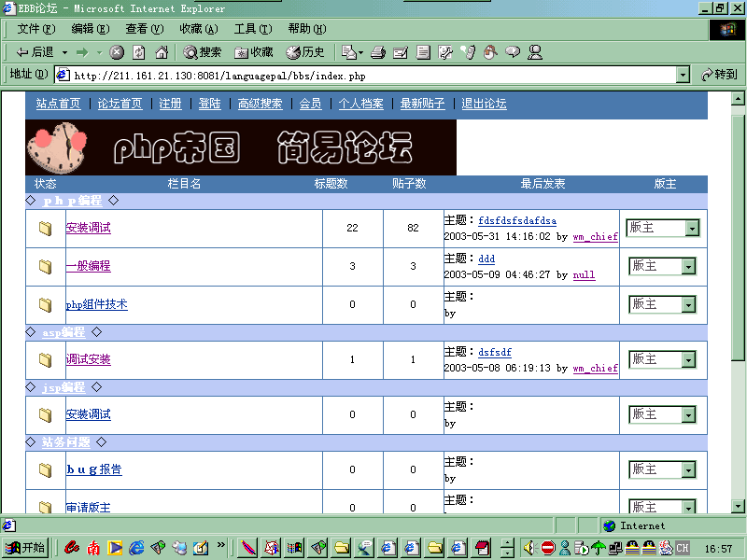Expand the address bar URL dropdown arrow
Viewport: 747px width, 560px height.
(683, 75)
